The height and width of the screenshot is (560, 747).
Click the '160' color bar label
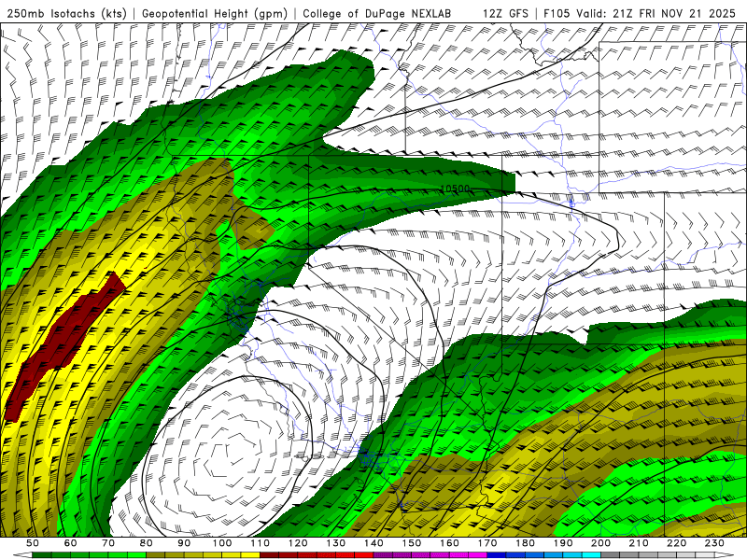point(449,543)
